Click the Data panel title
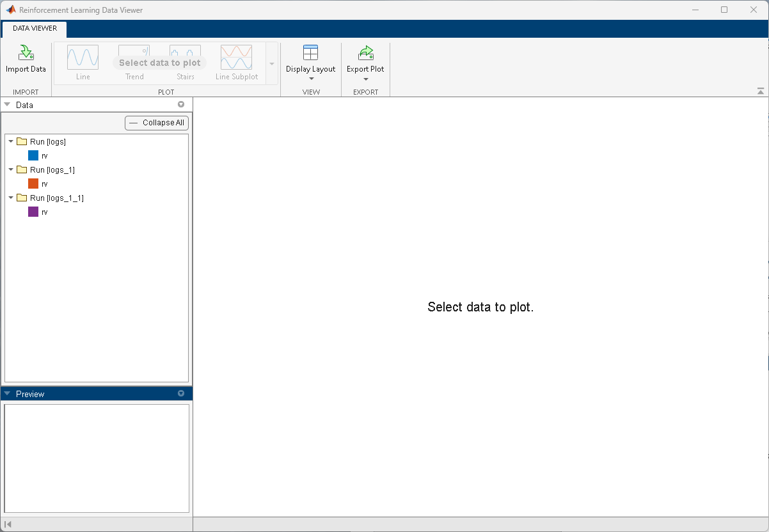 click(24, 105)
